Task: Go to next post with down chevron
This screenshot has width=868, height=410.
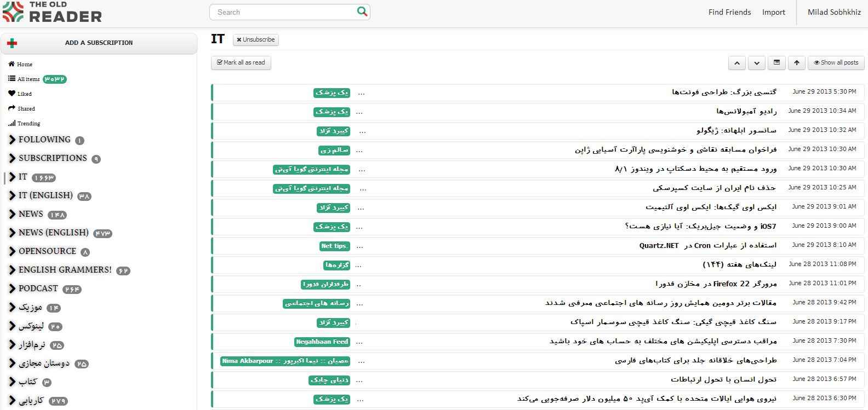Action: [757, 63]
